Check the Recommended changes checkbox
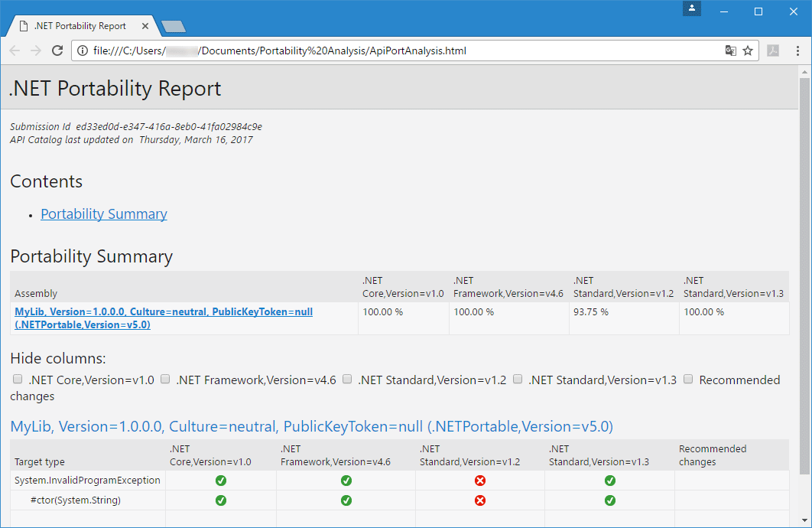The width and height of the screenshot is (812, 528). (x=687, y=379)
